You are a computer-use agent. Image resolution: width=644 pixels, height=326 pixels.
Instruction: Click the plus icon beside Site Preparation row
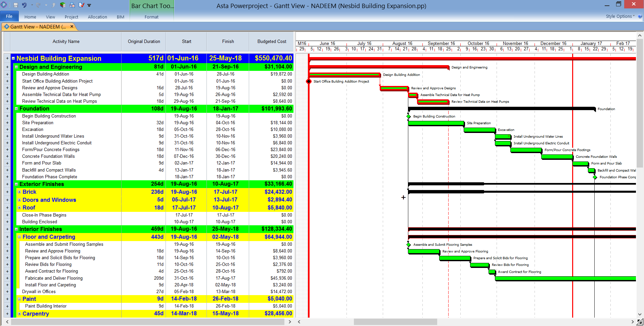[x=7, y=123]
